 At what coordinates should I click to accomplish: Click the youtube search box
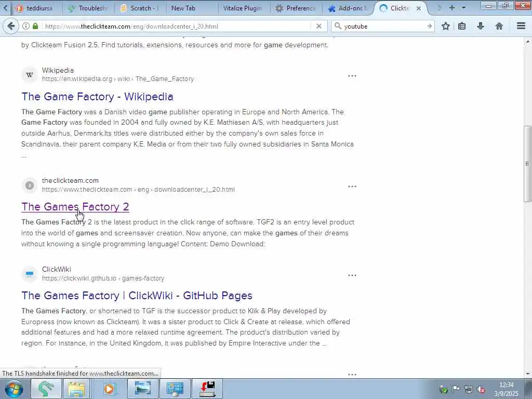coord(383,26)
